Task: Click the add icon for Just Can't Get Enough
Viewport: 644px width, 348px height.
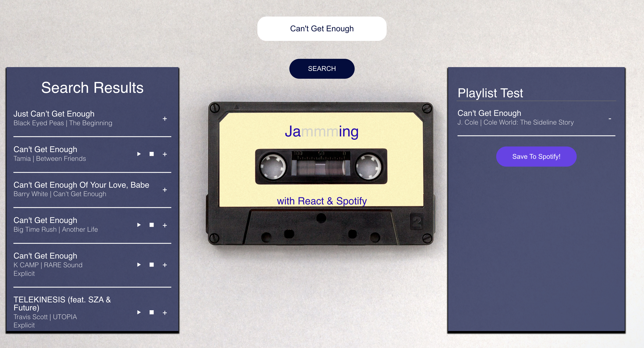Action: 165,119
